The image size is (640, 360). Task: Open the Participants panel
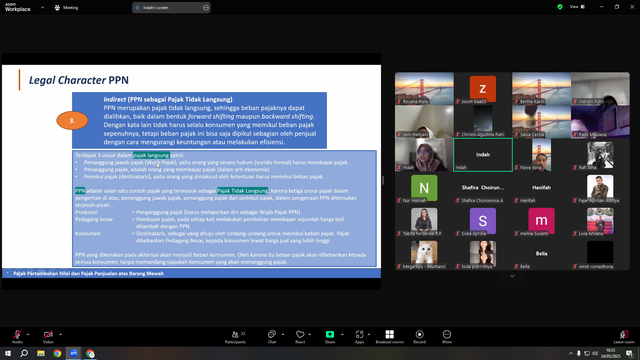[x=236, y=336]
